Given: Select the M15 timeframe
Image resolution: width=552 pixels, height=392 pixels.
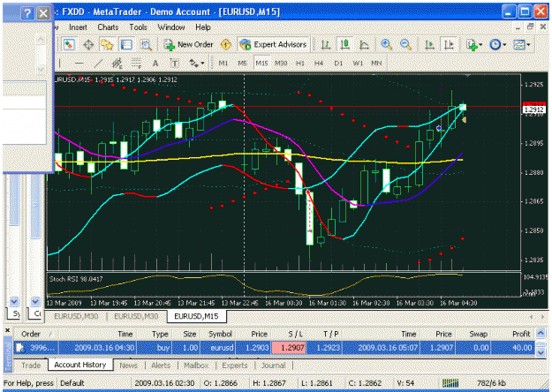Looking at the screenshot, I should tap(261, 64).
